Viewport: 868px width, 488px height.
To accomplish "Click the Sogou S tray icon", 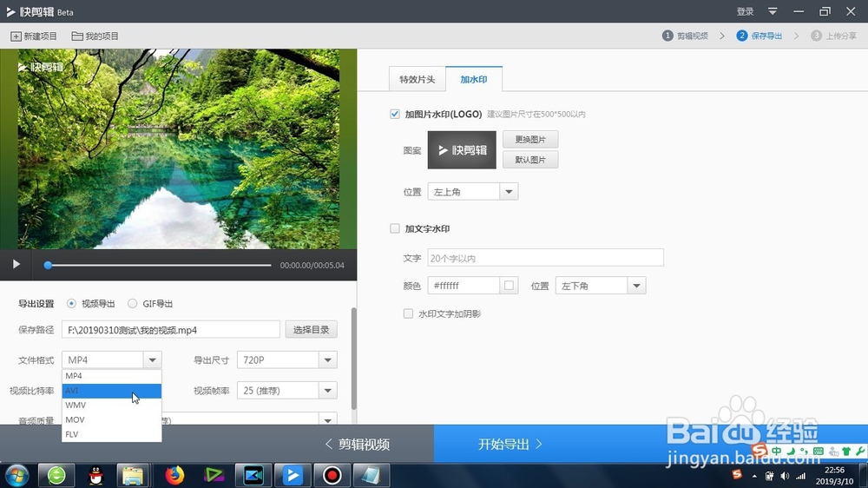I will [737, 475].
